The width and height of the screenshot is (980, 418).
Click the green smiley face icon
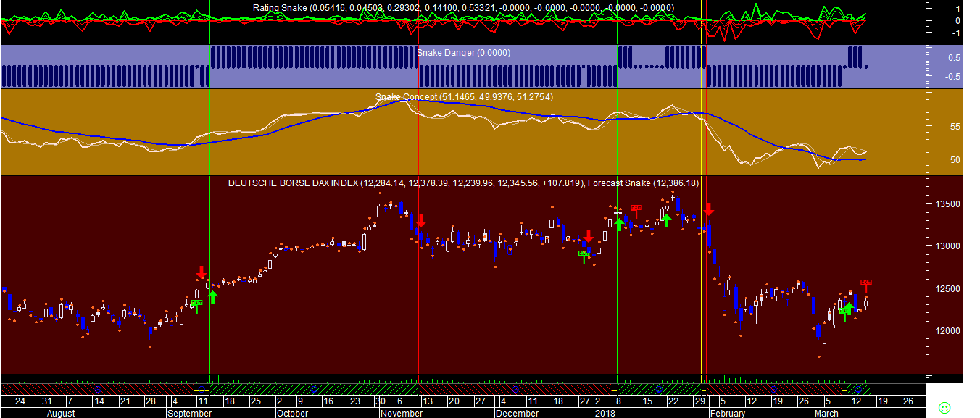click(944, 407)
